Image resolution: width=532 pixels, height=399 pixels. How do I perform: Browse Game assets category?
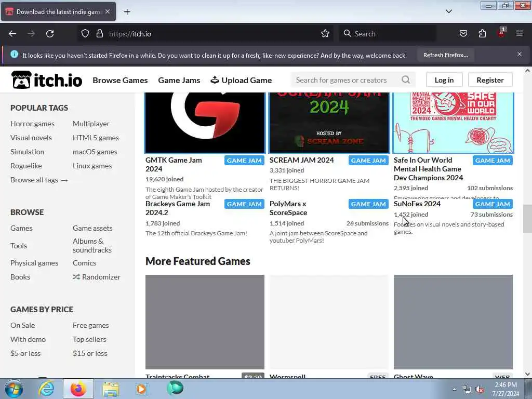(x=92, y=229)
